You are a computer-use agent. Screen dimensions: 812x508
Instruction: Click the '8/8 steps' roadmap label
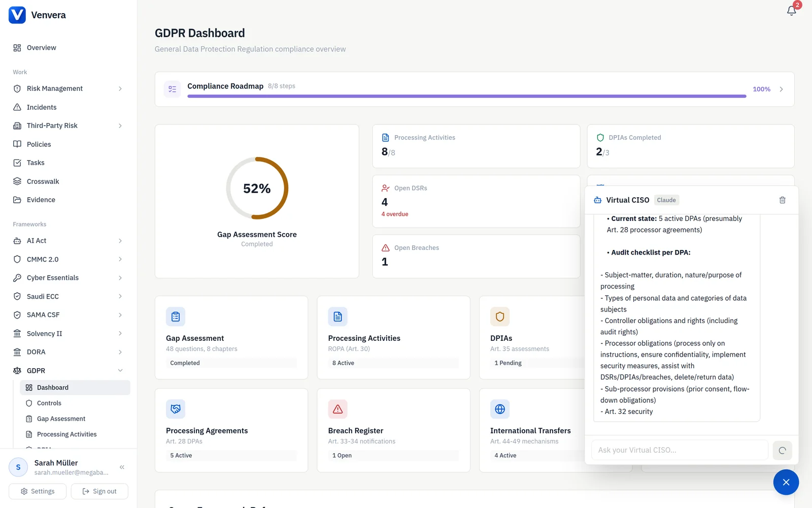point(282,86)
